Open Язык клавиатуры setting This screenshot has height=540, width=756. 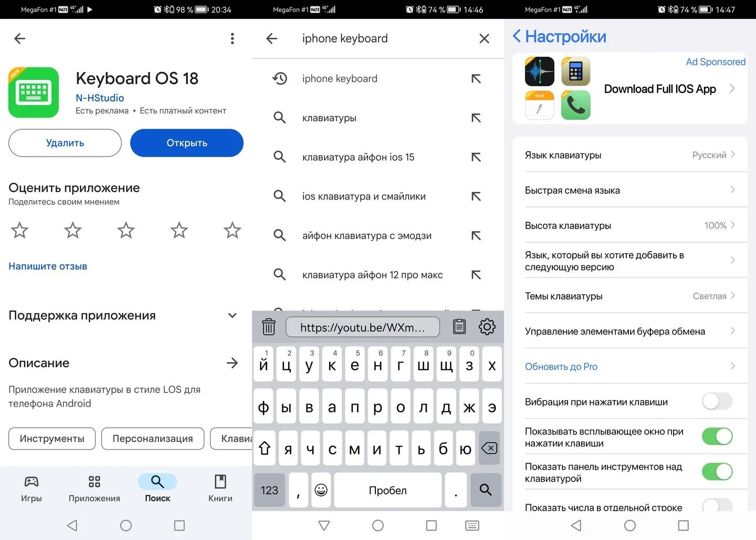point(630,155)
